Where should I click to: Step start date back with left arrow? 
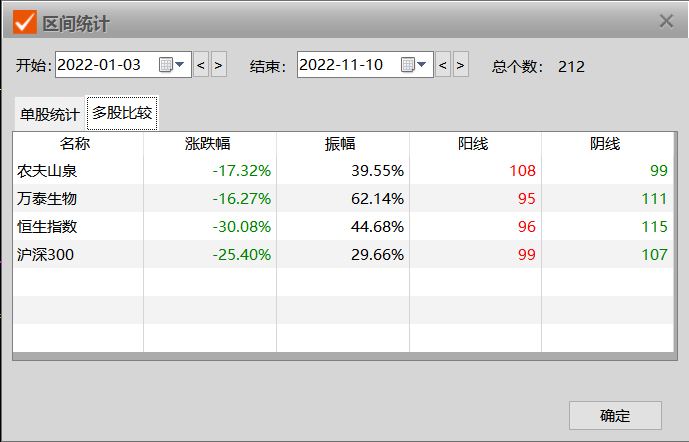pos(201,66)
